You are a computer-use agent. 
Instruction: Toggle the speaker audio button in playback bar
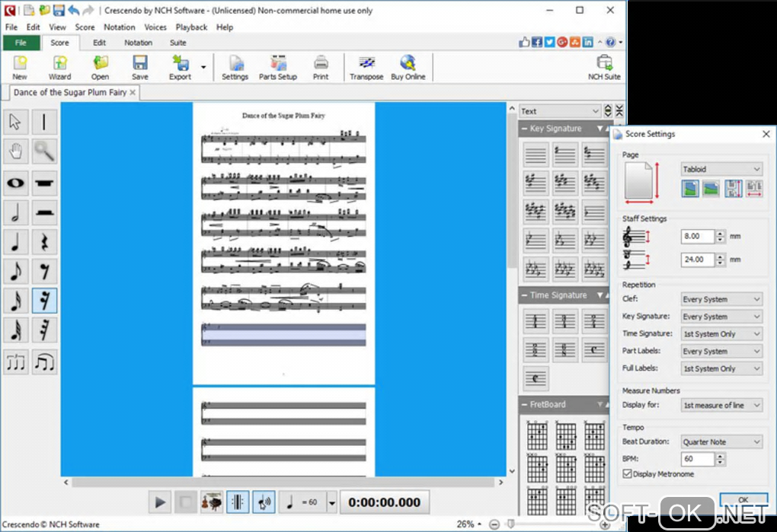(264, 502)
